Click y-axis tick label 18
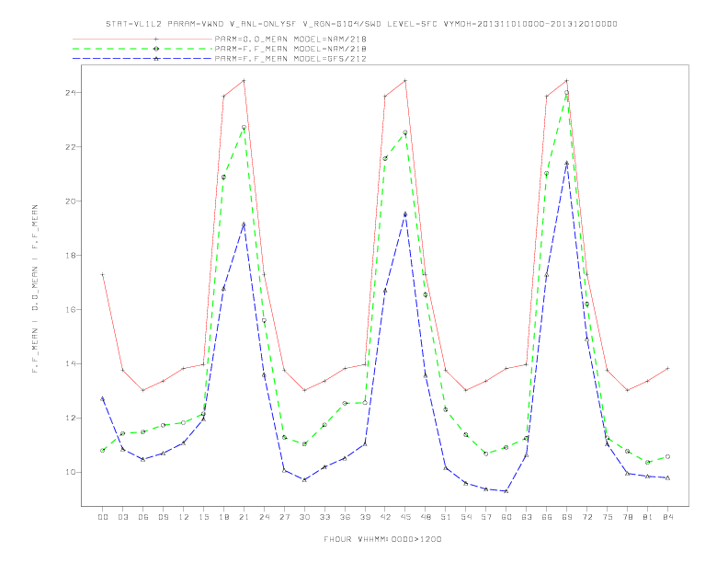The width and height of the screenshot is (728, 563). coord(71,256)
